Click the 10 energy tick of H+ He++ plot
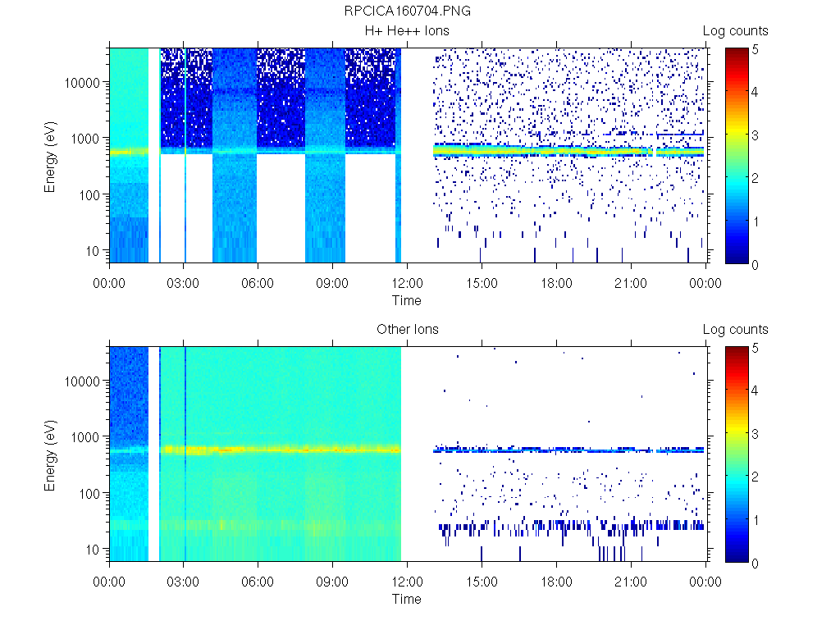 point(92,251)
